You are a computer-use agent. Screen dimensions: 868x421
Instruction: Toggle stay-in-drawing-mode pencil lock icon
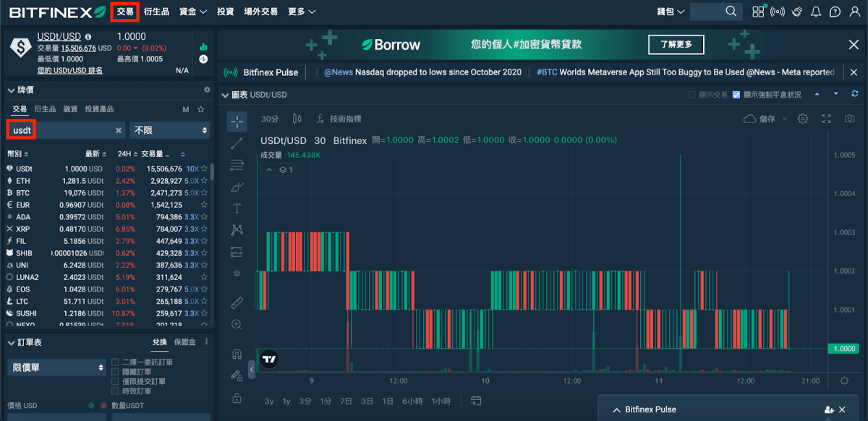click(237, 375)
